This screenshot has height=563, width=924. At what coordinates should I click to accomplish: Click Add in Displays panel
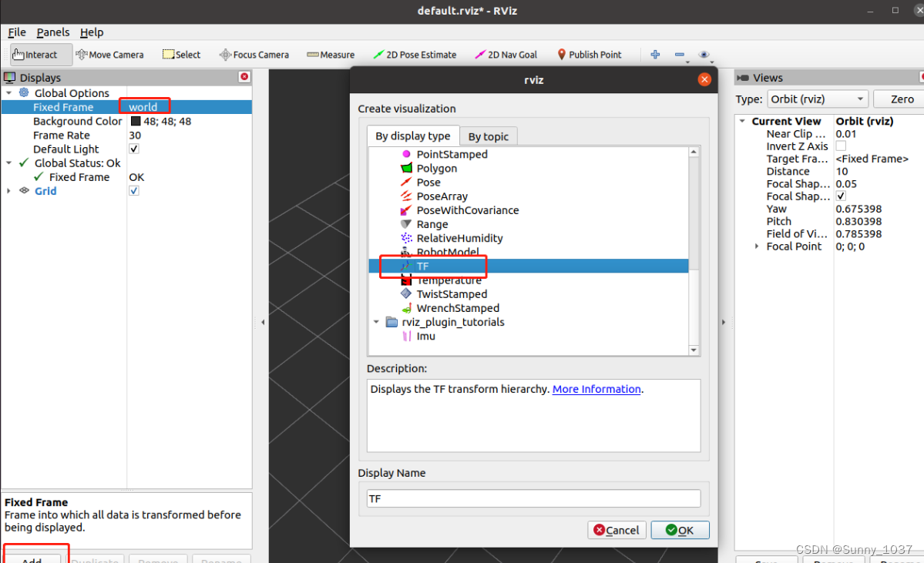tap(32, 559)
